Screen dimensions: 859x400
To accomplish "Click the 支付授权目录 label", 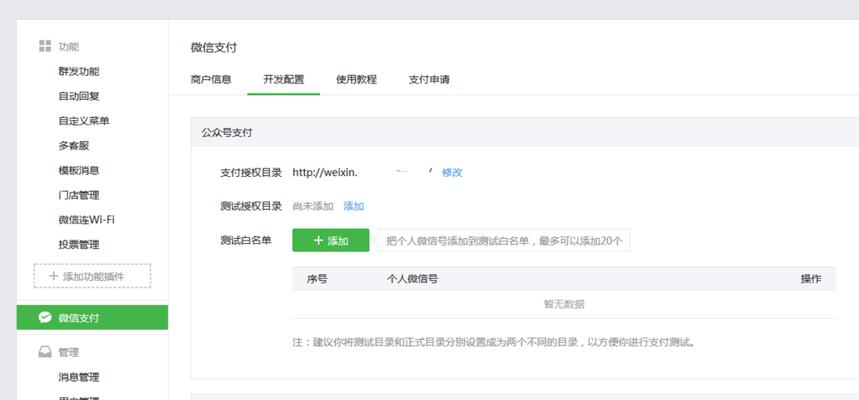I will coord(251,173).
